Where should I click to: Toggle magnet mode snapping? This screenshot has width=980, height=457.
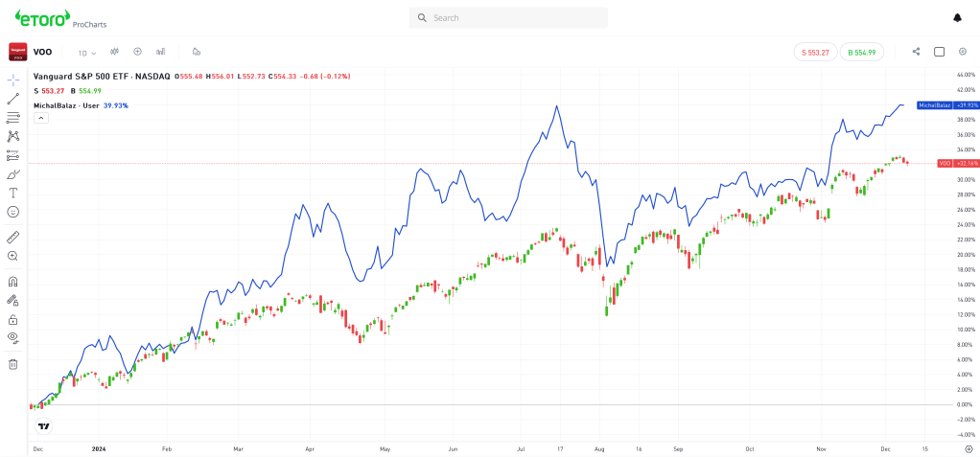pos(13,282)
